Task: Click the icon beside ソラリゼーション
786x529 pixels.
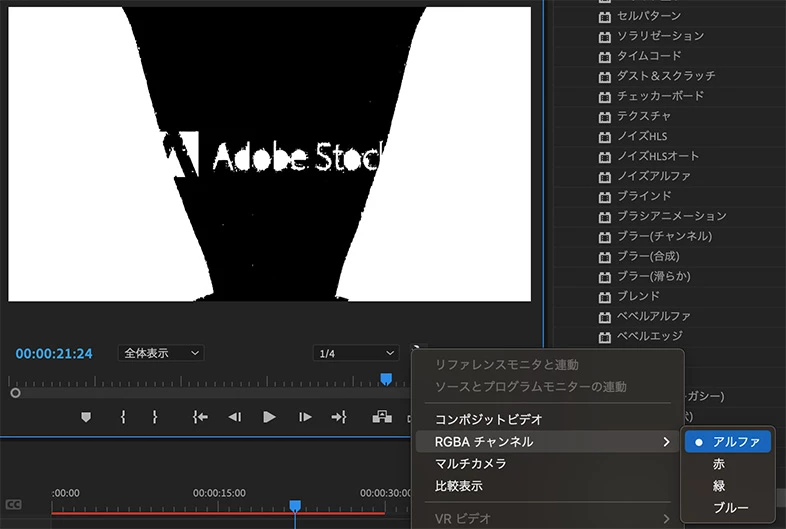Action: tap(605, 37)
